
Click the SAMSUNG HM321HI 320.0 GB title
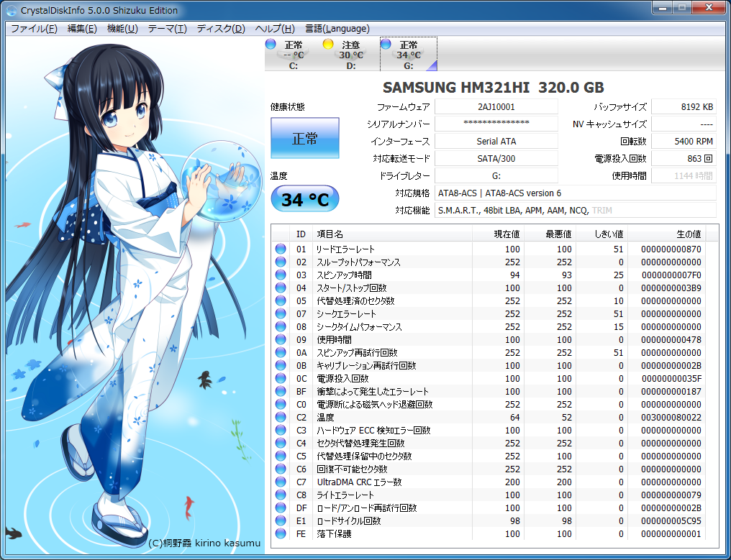[x=494, y=87]
